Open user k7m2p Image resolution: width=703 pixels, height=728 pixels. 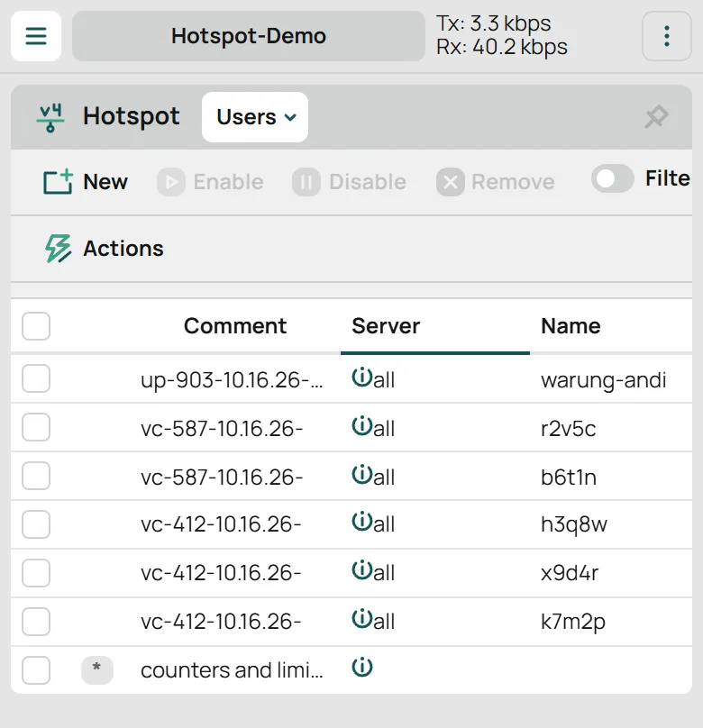tap(573, 622)
